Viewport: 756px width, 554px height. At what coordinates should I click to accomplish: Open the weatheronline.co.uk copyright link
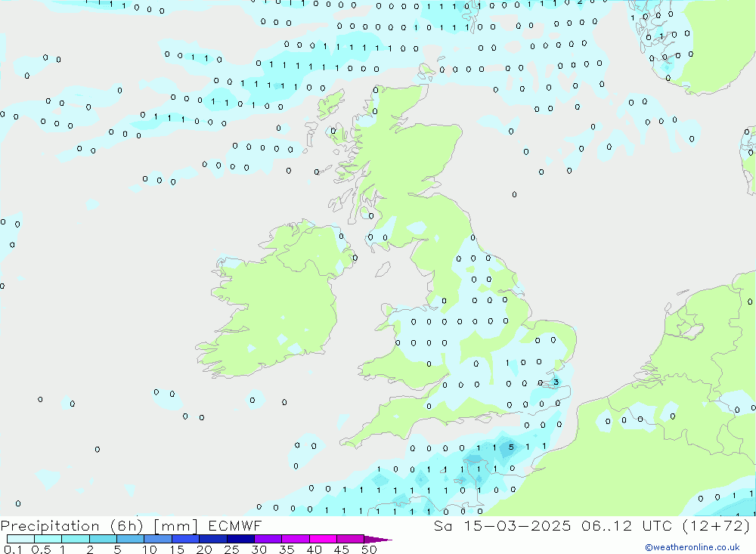(692, 547)
